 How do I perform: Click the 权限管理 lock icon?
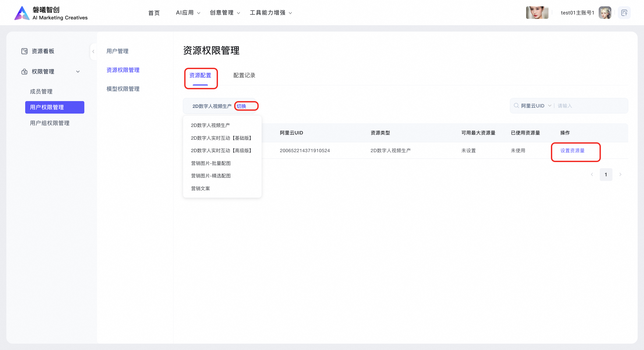tap(24, 72)
